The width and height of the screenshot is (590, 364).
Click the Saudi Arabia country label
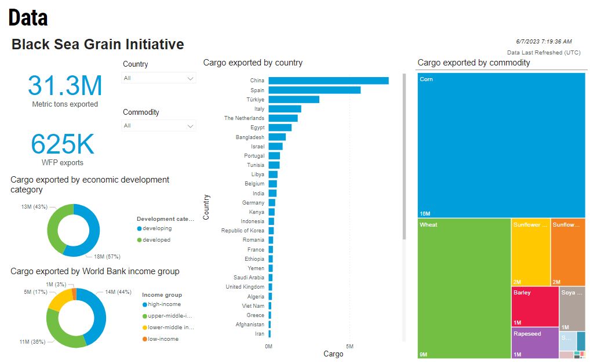(249, 278)
